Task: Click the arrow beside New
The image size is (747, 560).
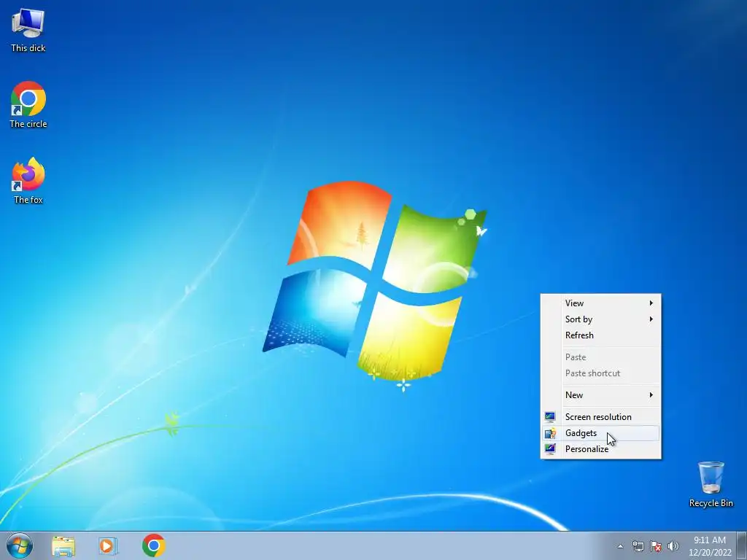Action: click(651, 394)
